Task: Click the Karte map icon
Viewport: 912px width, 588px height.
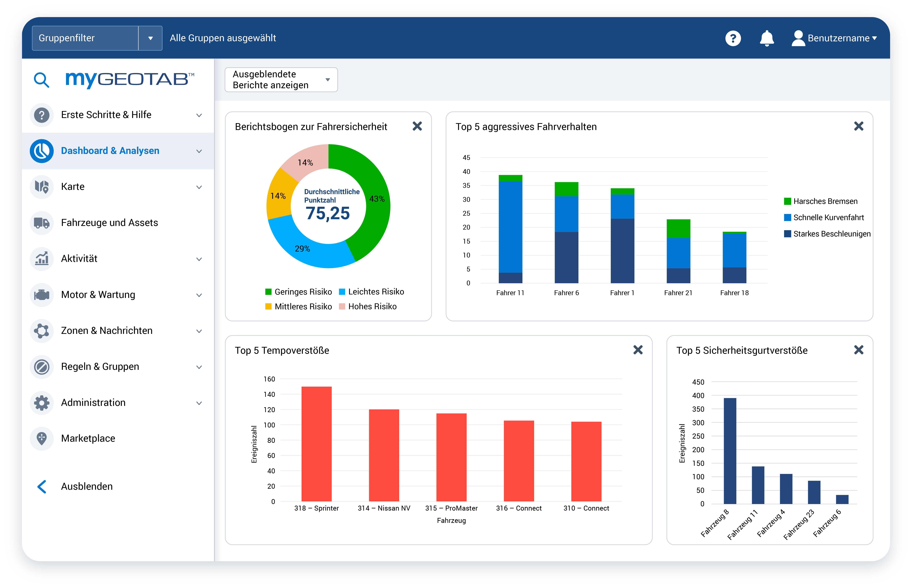Action: [x=42, y=187]
